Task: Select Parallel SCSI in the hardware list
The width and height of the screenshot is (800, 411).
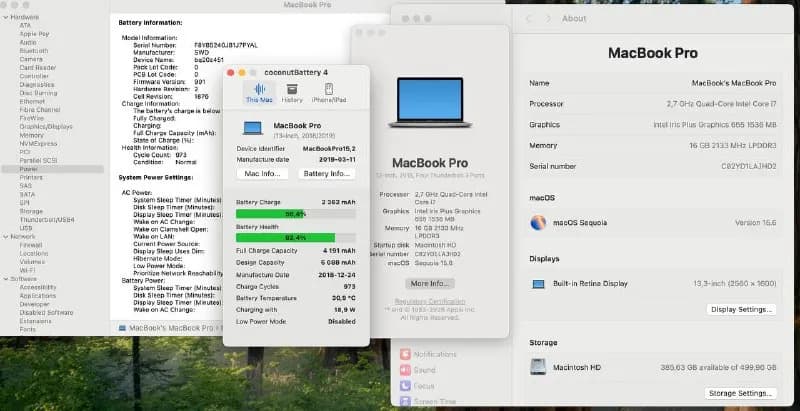Action: 38,160
